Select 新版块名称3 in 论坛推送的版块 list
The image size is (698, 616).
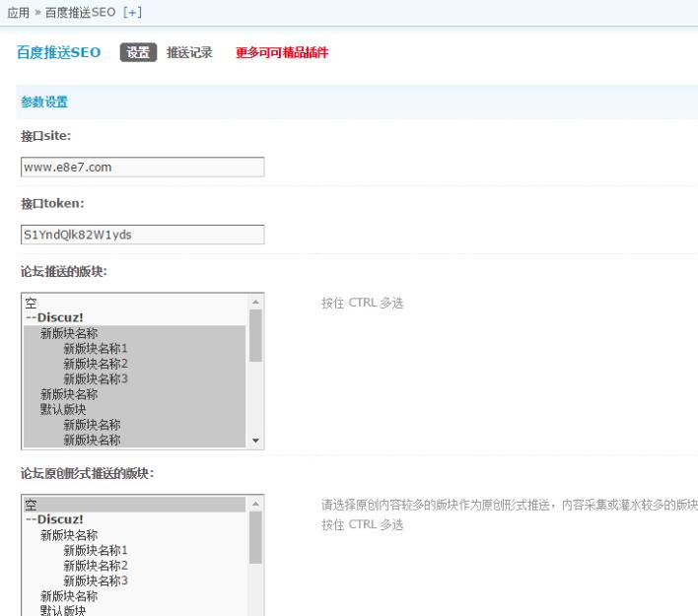(x=134, y=378)
